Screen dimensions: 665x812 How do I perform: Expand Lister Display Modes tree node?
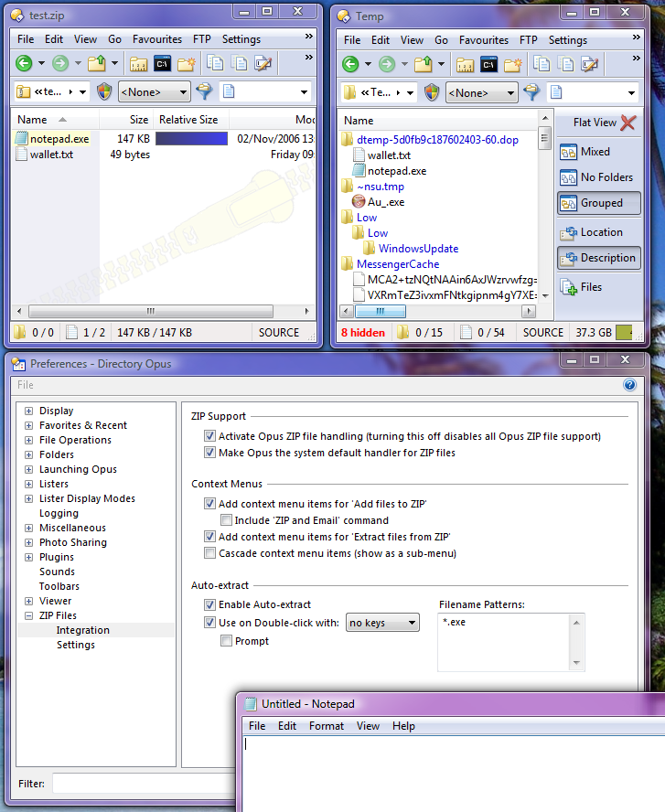click(29, 498)
